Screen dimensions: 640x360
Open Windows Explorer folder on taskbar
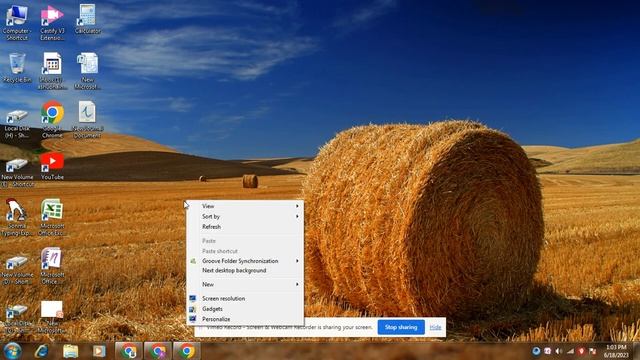70,351
